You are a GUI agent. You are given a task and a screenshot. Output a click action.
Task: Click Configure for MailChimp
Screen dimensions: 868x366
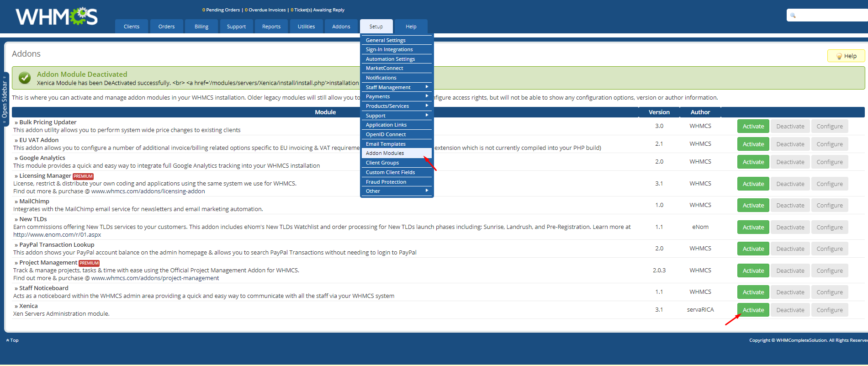coord(830,205)
